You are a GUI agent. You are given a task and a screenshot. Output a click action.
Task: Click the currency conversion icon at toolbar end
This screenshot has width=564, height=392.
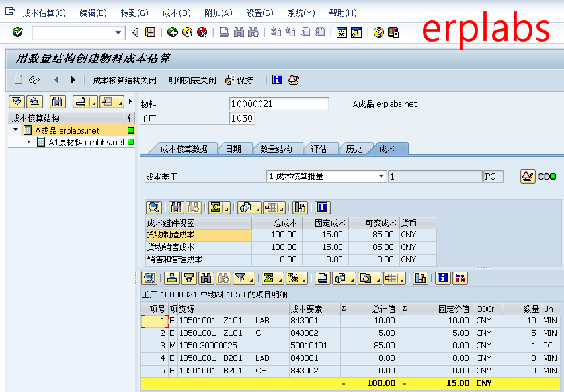click(460, 278)
